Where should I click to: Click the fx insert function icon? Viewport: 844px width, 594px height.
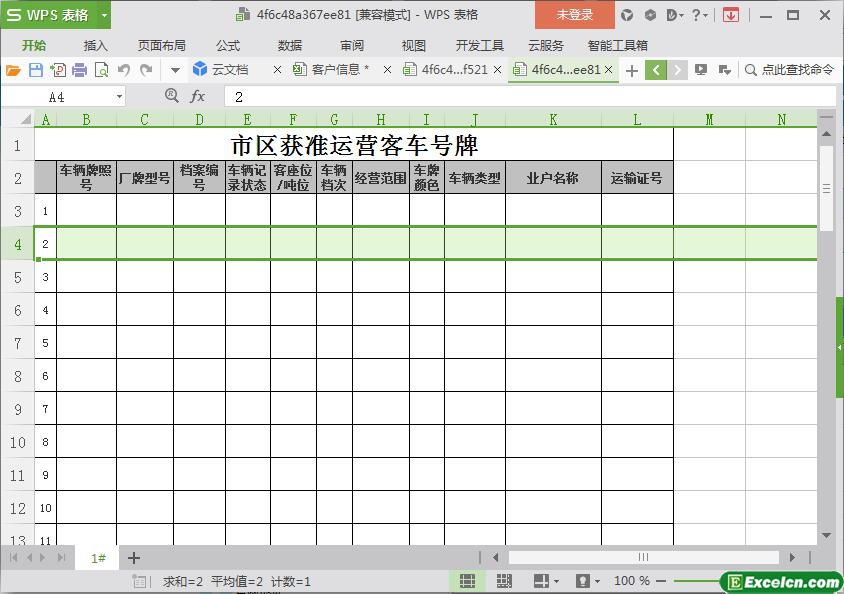[x=198, y=96]
